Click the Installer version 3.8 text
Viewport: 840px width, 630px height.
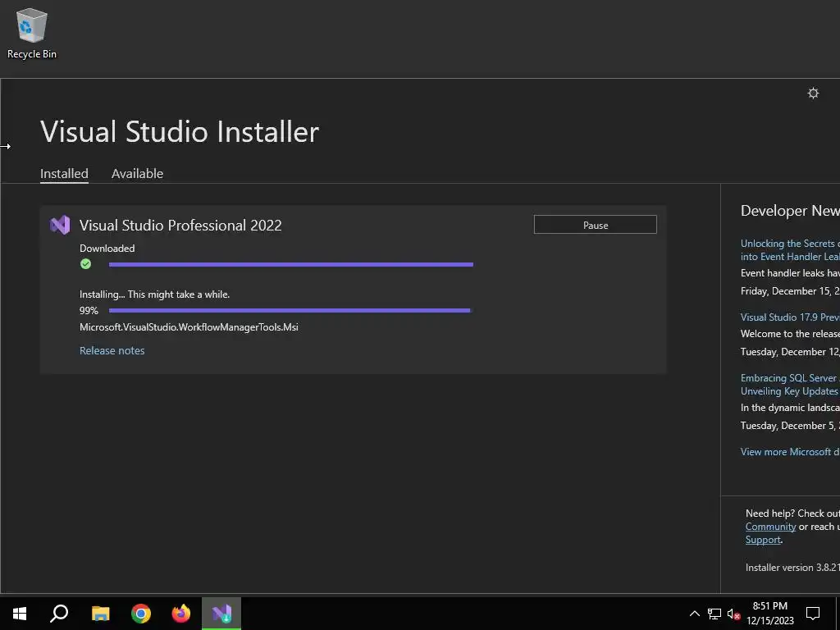click(x=792, y=568)
